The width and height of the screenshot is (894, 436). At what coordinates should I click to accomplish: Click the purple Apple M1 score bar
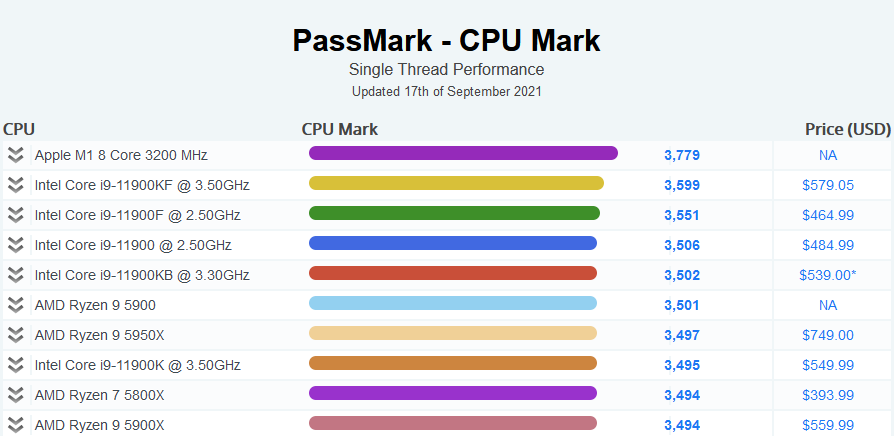click(463, 153)
